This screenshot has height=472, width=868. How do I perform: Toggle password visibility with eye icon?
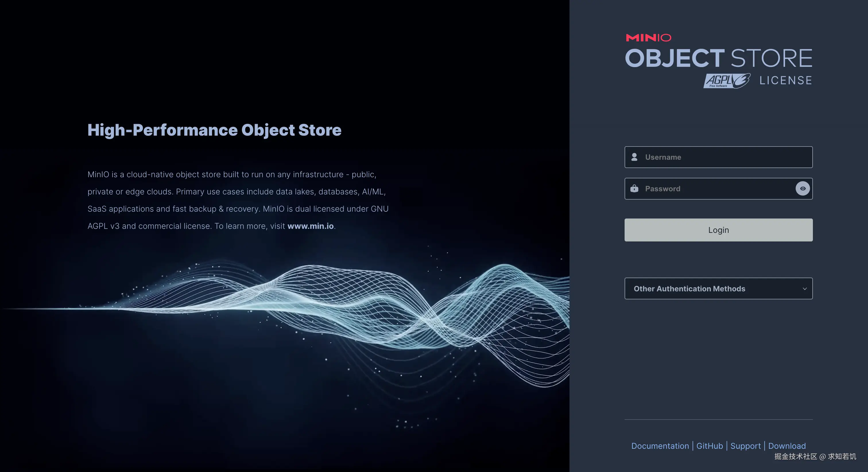(x=803, y=188)
